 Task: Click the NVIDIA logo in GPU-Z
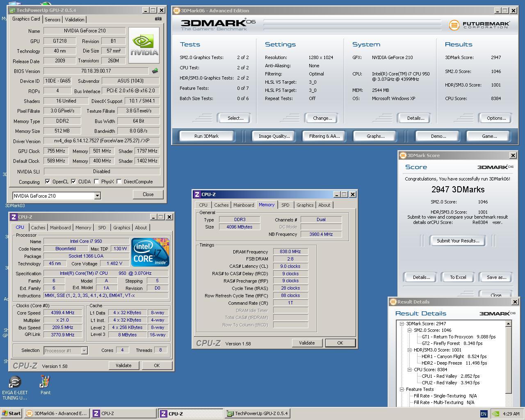[x=144, y=45]
